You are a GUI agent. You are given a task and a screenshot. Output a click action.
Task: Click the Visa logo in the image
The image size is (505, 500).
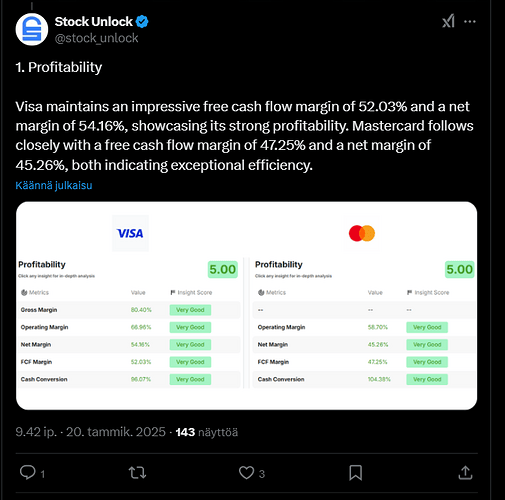130,233
